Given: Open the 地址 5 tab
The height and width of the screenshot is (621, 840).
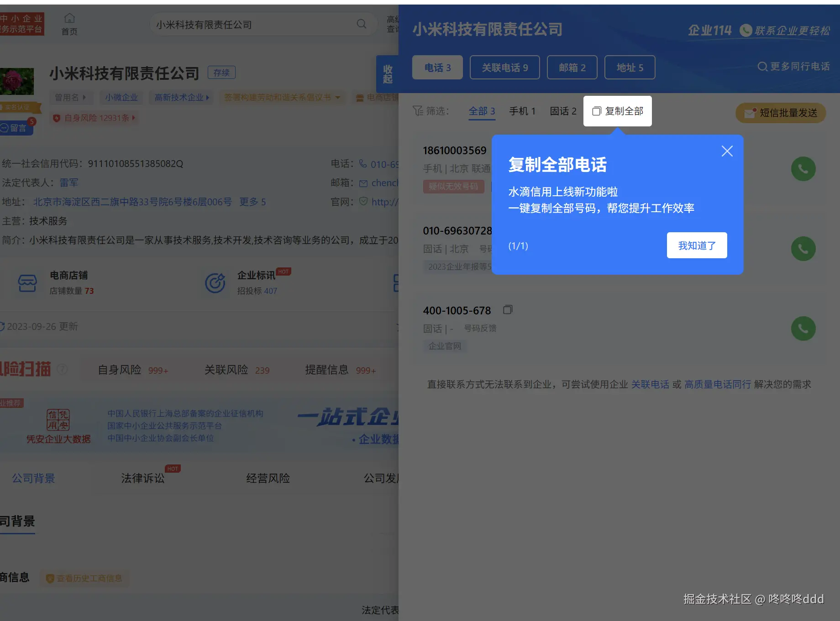Looking at the screenshot, I should [630, 68].
